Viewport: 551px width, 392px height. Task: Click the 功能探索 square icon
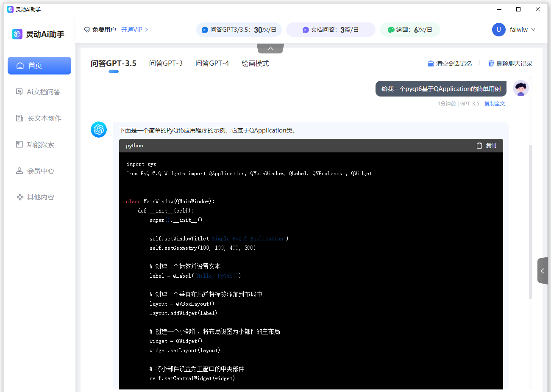tap(19, 144)
